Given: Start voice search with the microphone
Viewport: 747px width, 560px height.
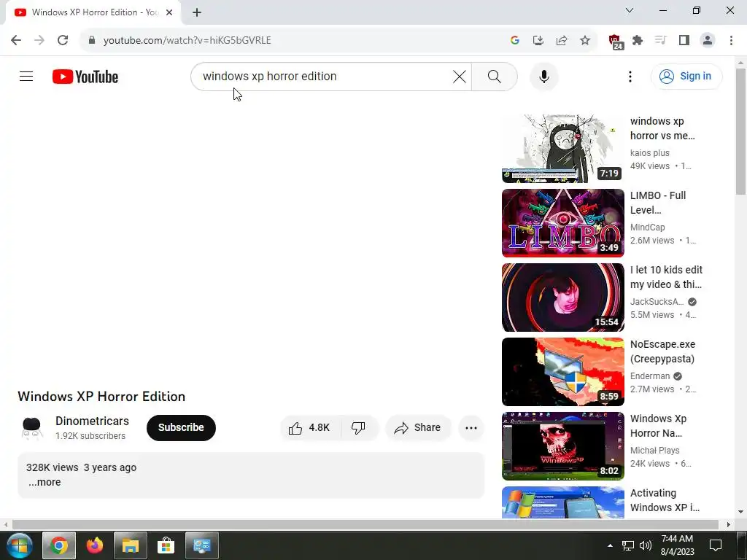Looking at the screenshot, I should click(543, 76).
